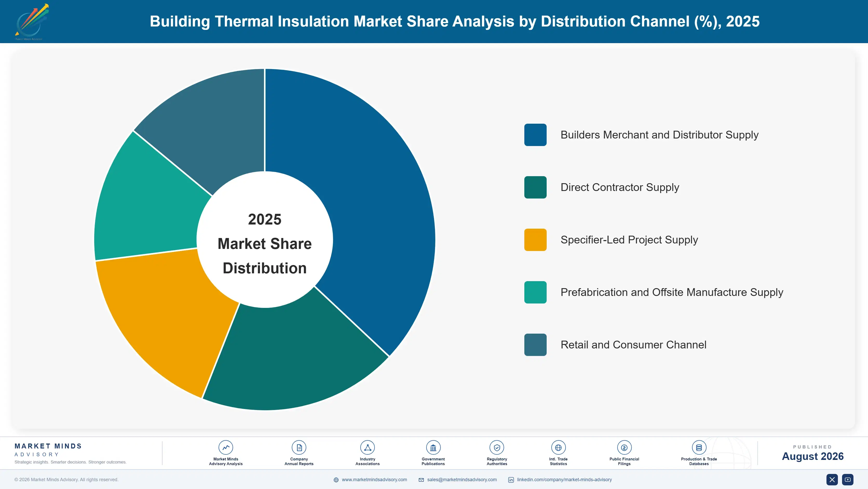Click Builders Merchant and Distributor Supply blue swatch

click(535, 135)
